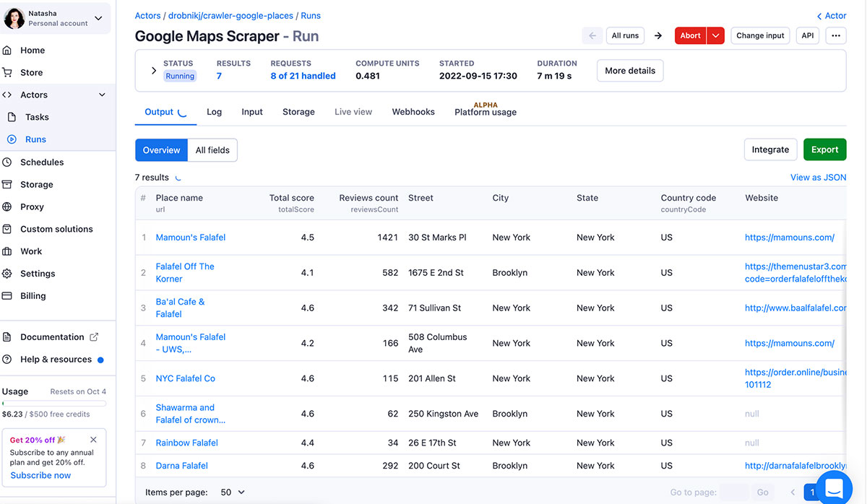Open the Store cart icon in sidebar
The image size is (867, 504).
(7, 72)
